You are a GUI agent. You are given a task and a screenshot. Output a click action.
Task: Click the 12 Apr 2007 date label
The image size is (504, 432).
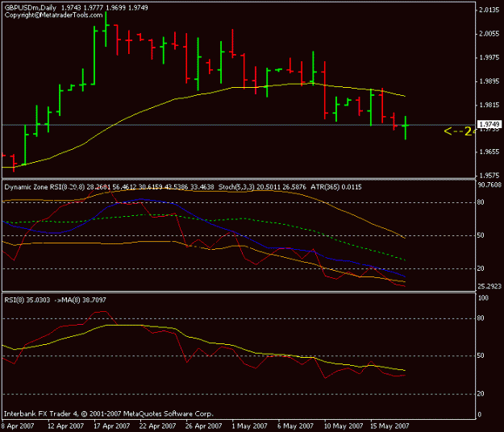click(65, 426)
